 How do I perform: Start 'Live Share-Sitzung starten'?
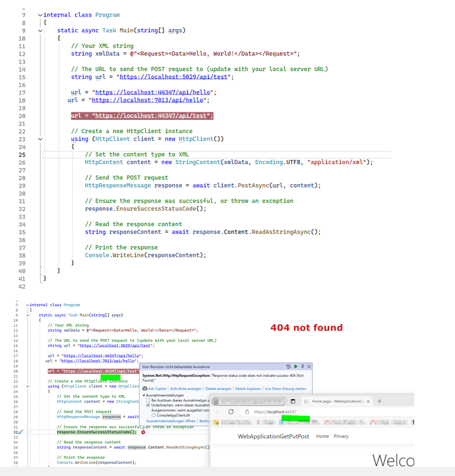[x=285, y=389]
